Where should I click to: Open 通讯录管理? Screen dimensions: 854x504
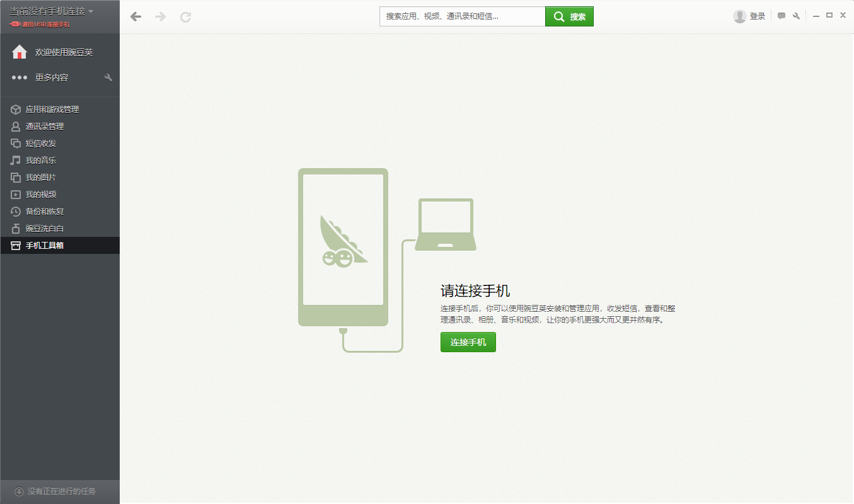point(45,127)
